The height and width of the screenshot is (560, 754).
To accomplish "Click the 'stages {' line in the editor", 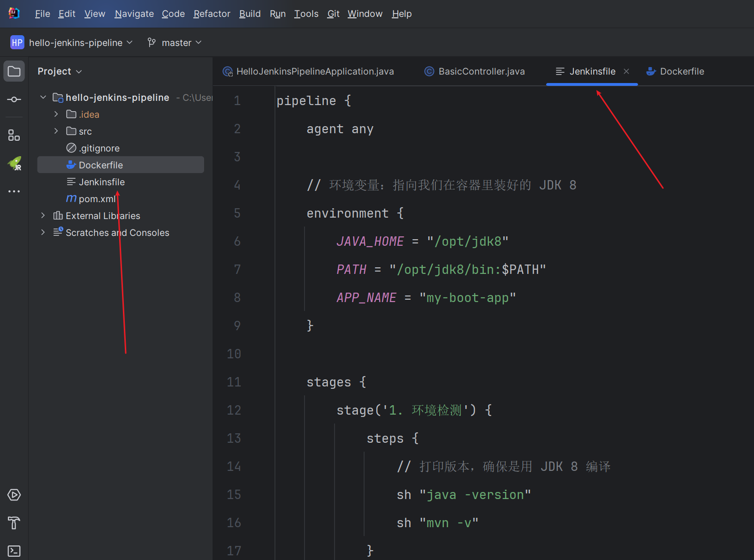I will click(x=336, y=382).
